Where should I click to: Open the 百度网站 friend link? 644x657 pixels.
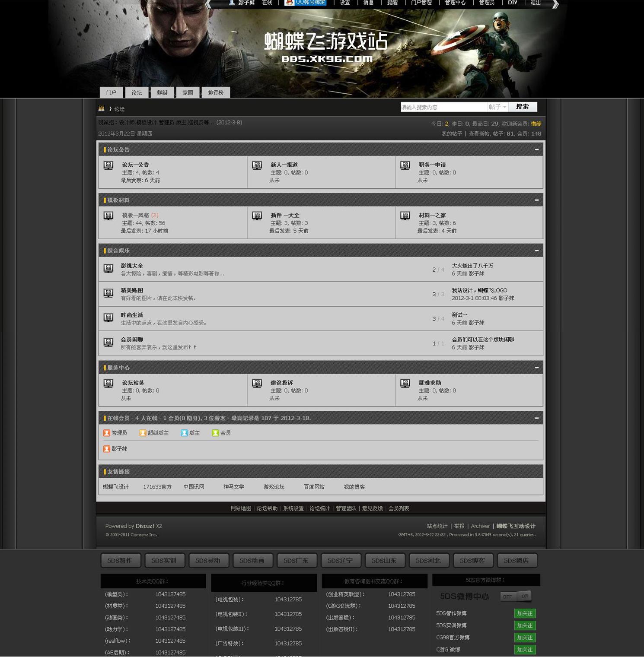314,487
